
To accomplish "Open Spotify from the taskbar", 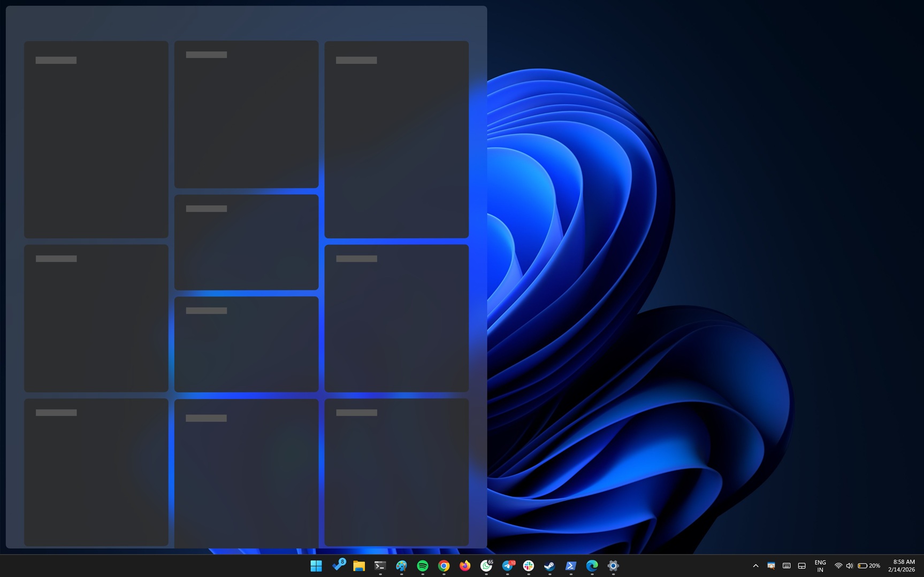I will click(x=422, y=565).
